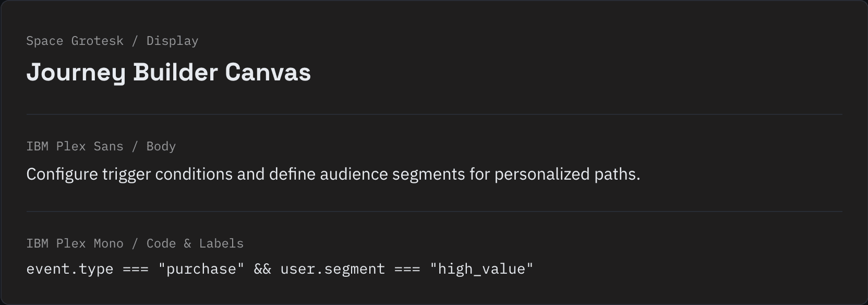Click the IBM Plex Sans / Body label
The height and width of the screenshot is (305, 868).
(101, 146)
